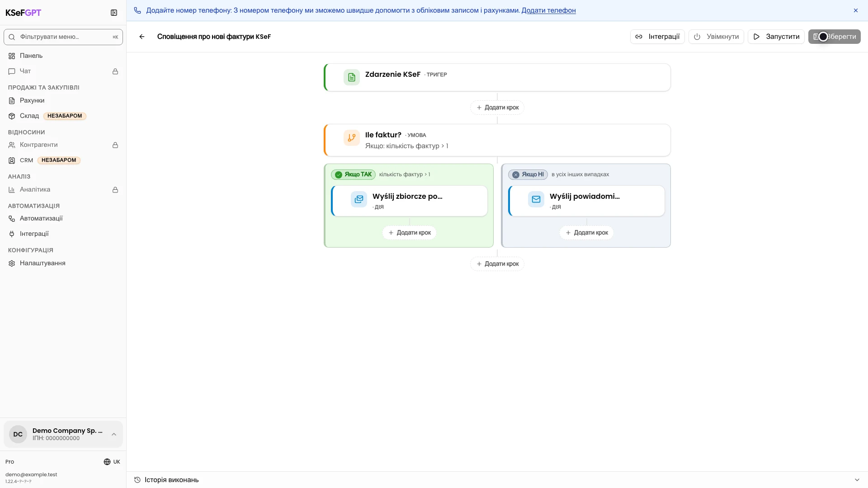Click the demo@example.test email text

click(31, 474)
